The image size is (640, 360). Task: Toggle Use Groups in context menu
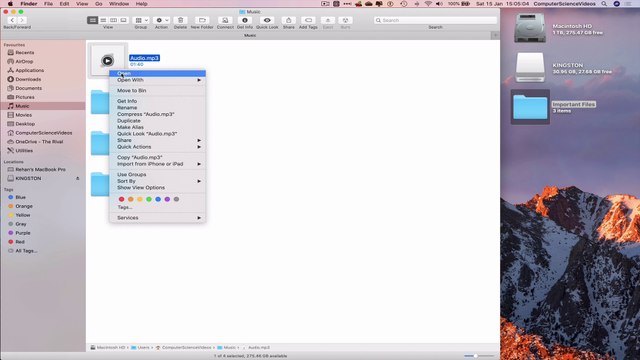tap(158, 175)
